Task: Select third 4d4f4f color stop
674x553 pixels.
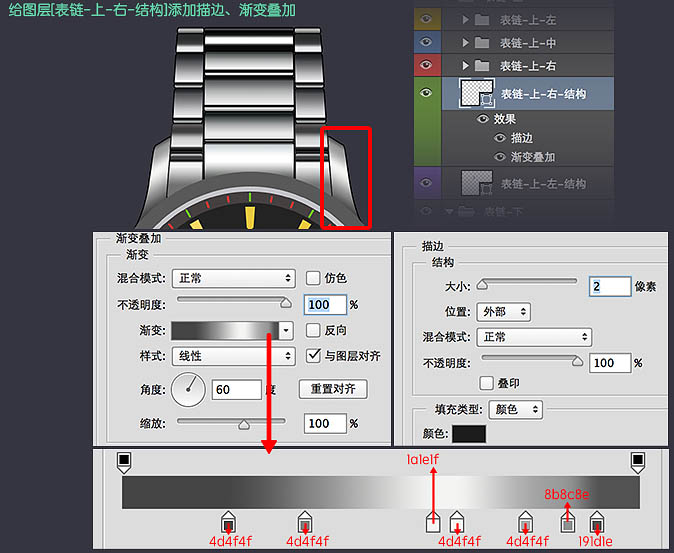Action: [x=456, y=522]
